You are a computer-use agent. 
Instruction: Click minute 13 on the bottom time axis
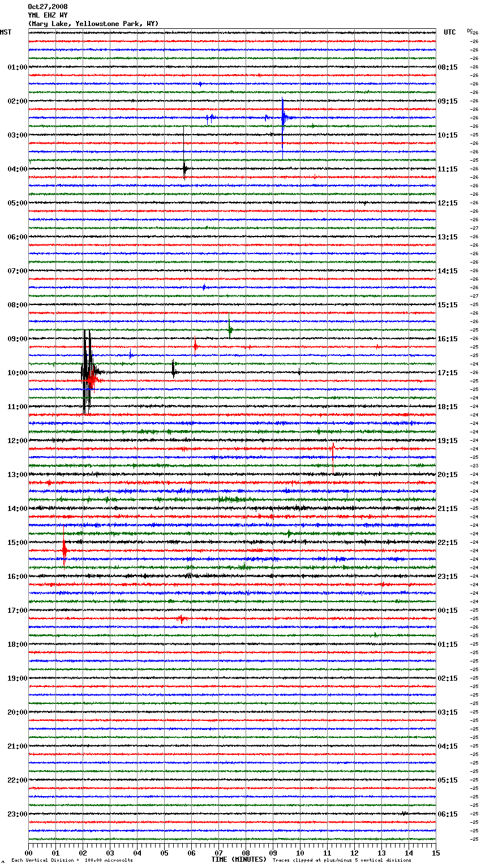(x=381, y=853)
